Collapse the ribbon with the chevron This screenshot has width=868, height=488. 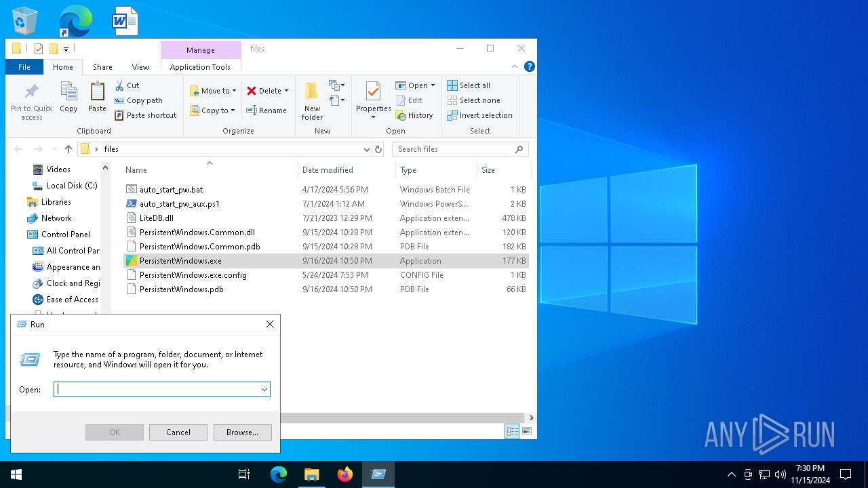[x=515, y=66]
